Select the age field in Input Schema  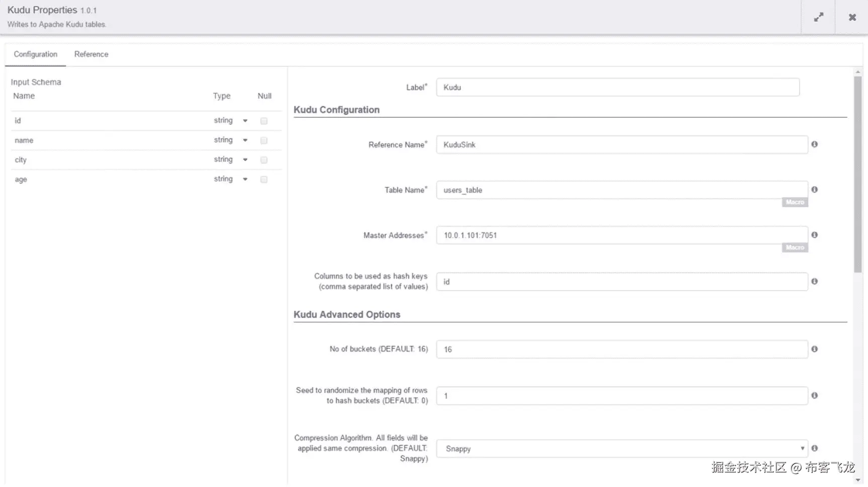click(x=21, y=180)
